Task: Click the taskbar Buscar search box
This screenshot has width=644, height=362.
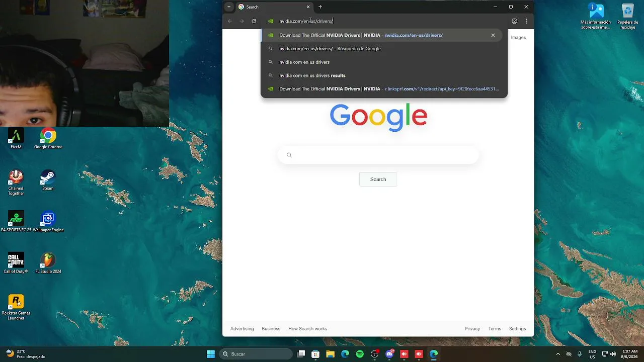Action: click(x=257, y=354)
